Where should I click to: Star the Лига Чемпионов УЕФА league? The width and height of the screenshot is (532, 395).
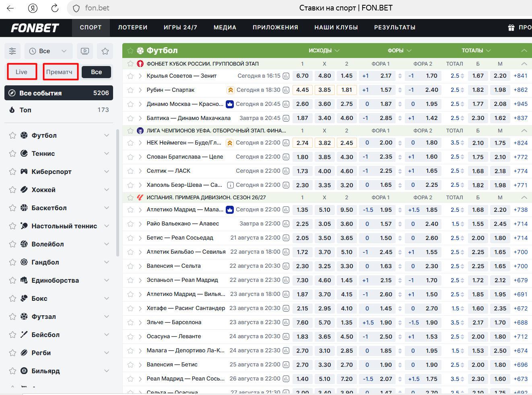point(130,130)
